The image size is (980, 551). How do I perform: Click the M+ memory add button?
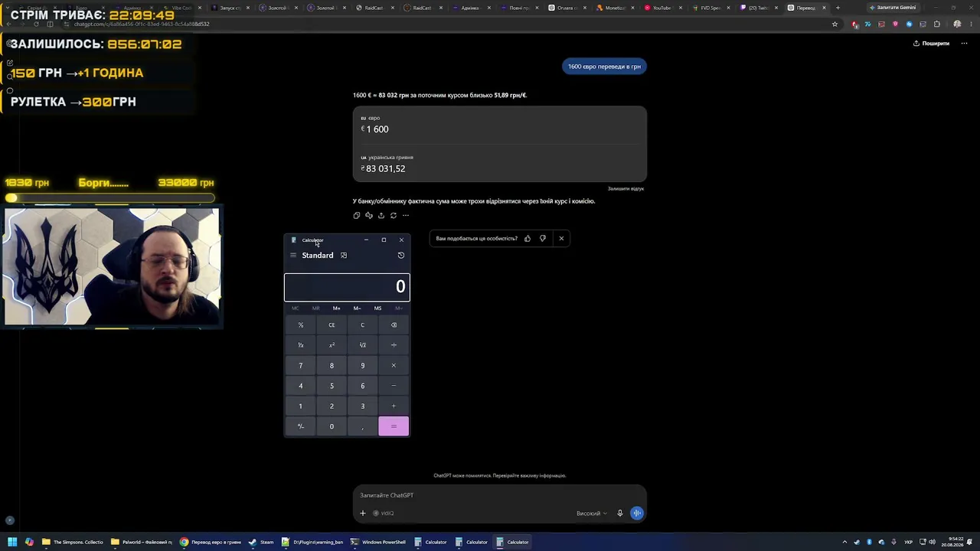coord(336,308)
